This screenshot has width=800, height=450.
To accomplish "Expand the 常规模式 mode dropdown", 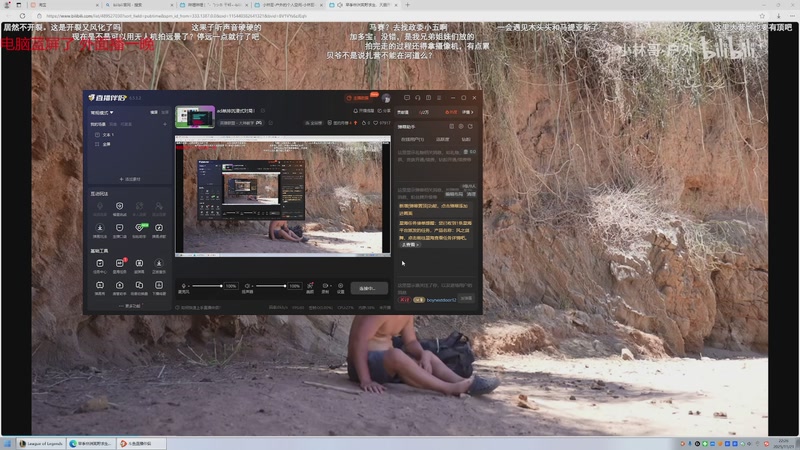I will pos(103,113).
